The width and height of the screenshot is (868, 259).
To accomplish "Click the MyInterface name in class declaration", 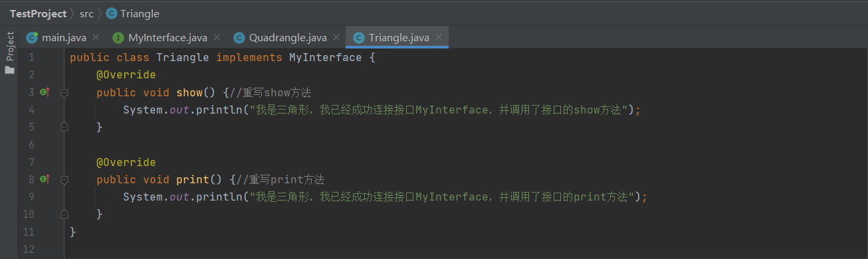I will (x=325, y=58).
